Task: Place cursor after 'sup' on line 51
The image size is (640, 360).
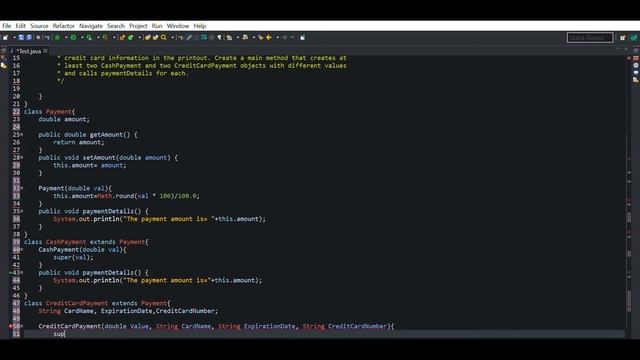Action: (x=64, y=334)
